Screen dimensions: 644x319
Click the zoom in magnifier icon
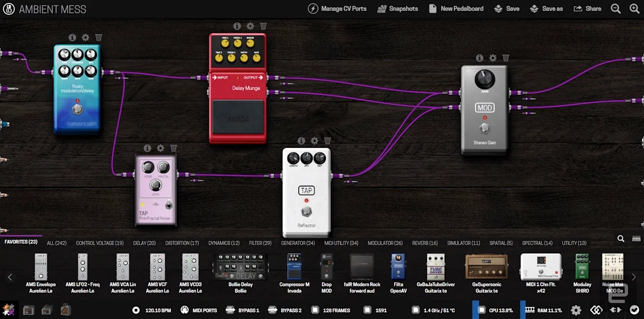pos(634,9)
